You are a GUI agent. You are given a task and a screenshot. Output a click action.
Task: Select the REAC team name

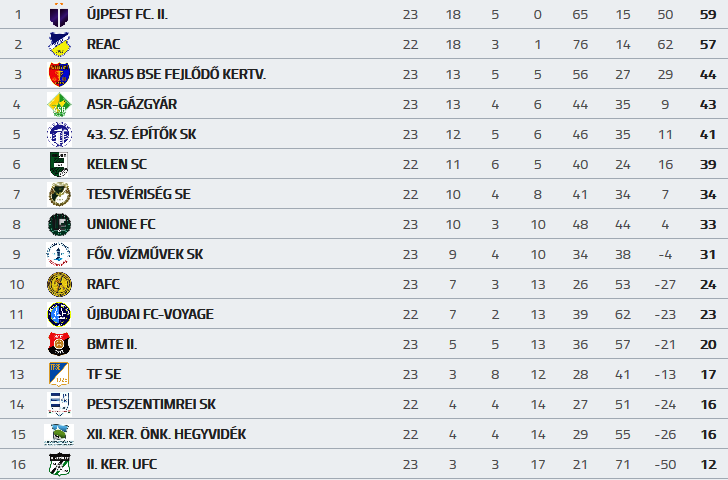click(x=104, y=44)
